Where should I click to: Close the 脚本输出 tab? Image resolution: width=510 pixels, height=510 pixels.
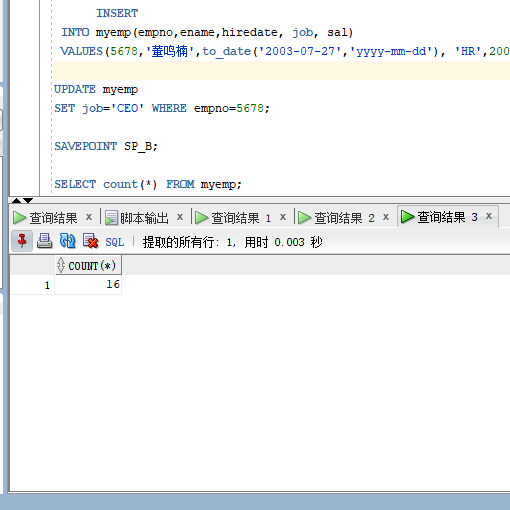[180, 217]
